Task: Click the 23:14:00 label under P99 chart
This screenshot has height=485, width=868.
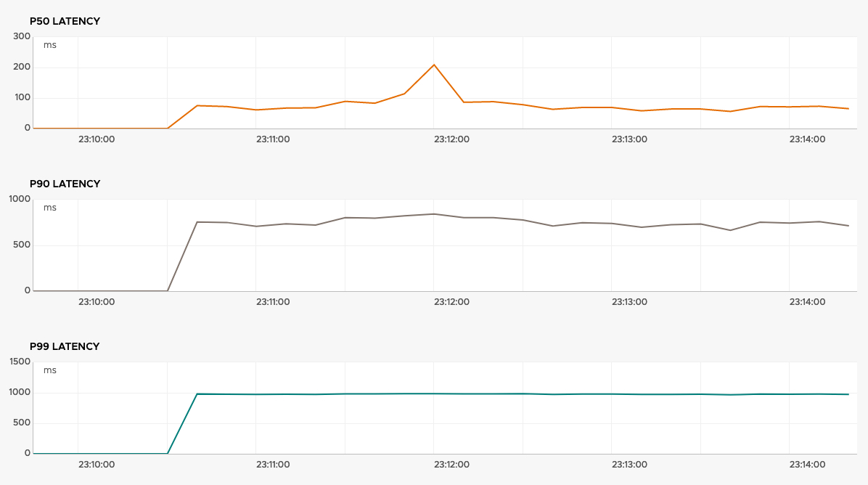Action: 807,465
